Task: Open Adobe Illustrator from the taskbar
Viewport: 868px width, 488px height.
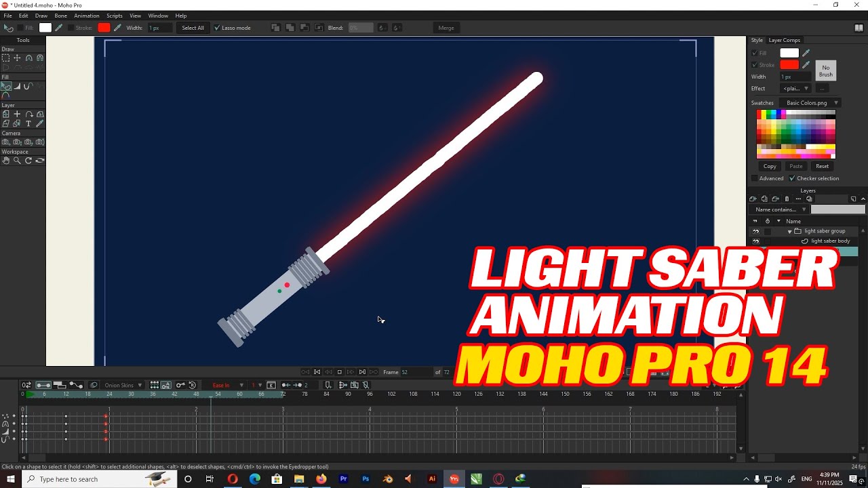Action: click(432, 479)
